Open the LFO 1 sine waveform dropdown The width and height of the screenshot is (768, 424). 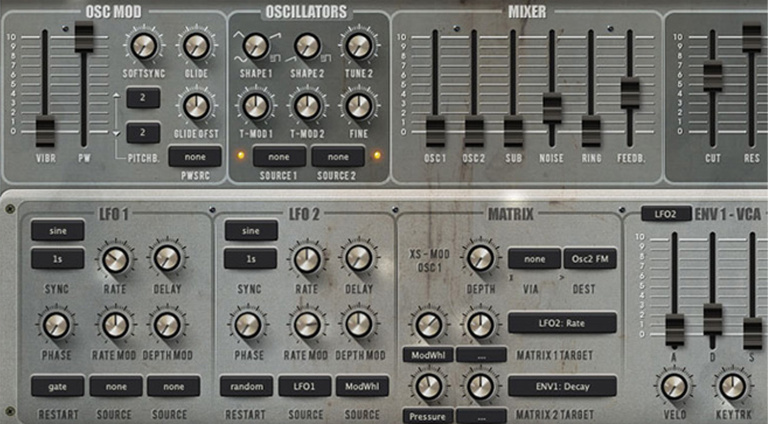coord(57,229)
